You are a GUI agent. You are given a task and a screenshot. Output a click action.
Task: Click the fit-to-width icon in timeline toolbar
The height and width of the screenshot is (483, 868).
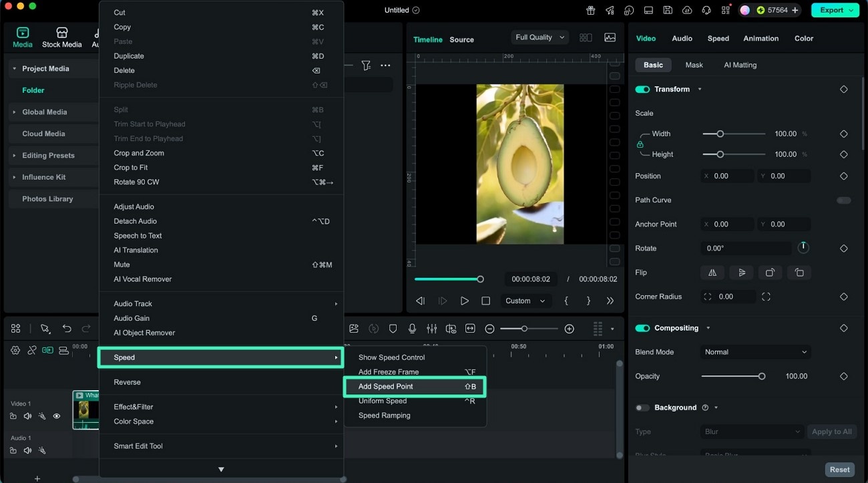pos(470,329)
